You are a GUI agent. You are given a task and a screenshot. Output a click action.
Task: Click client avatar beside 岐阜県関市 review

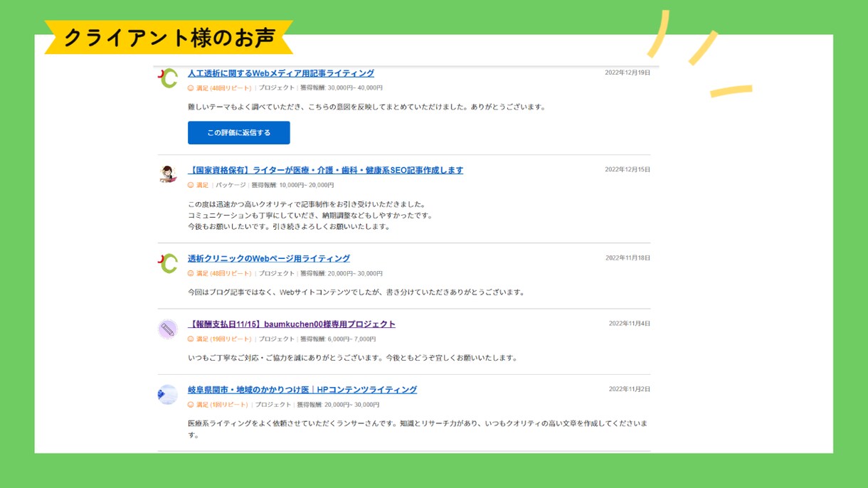(x=168, y=394)
